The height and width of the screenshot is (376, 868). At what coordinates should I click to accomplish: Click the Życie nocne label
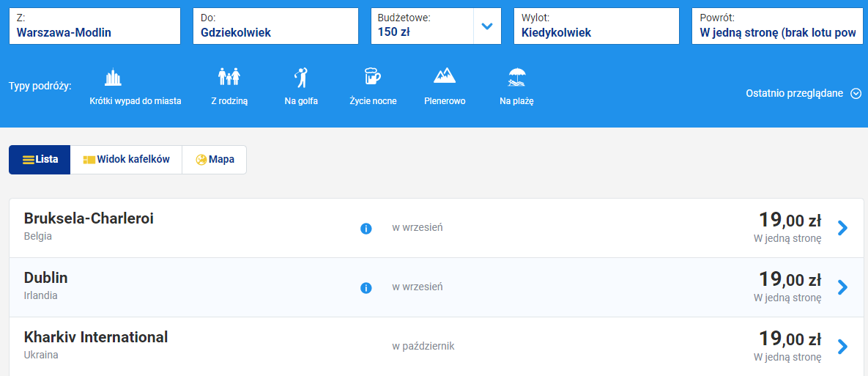point(373,101)
